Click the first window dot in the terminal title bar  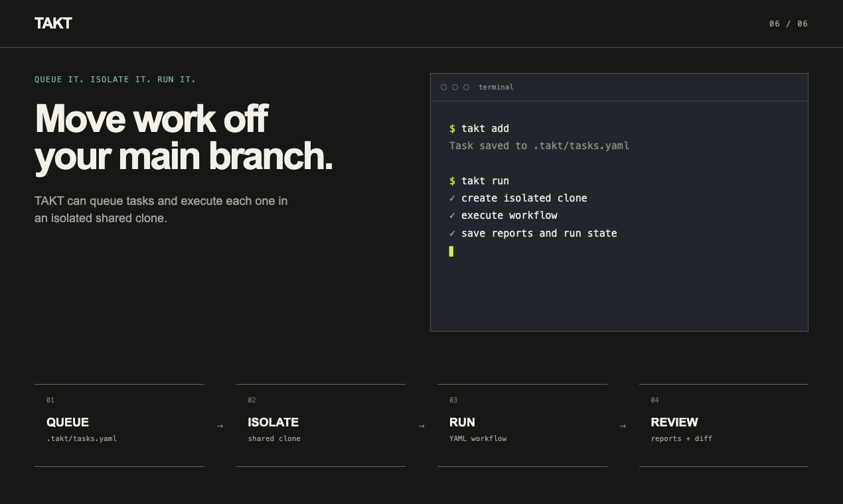click(444, 88)
